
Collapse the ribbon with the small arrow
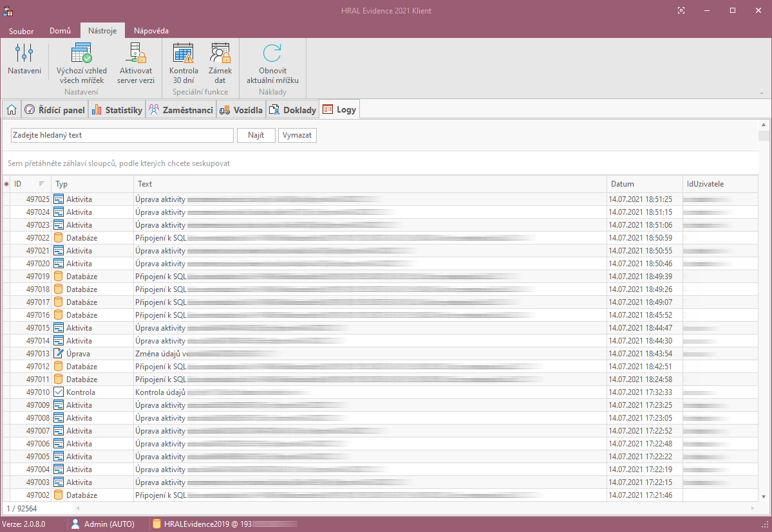click(x=762, y=93)
